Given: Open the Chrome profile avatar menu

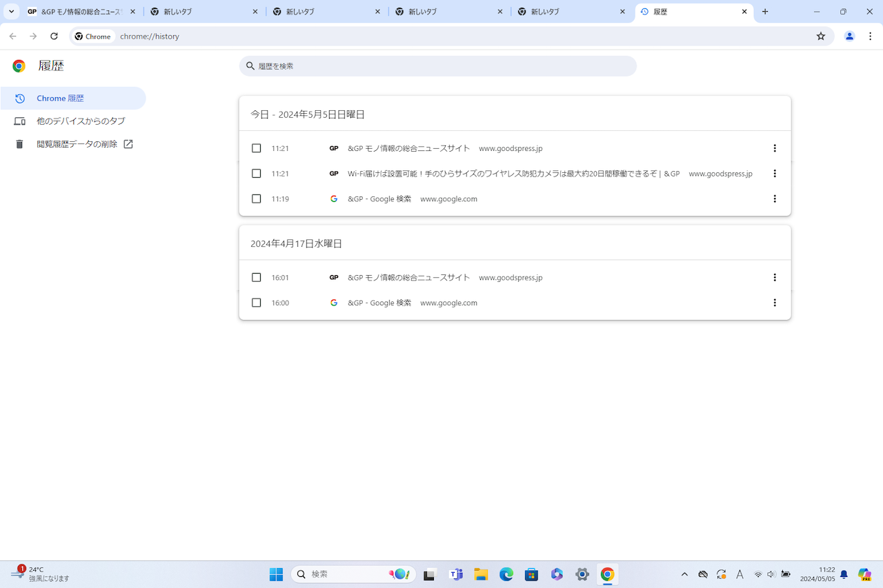Looking at the screenshot, I should pyautogui.click(x=850, y=37).
